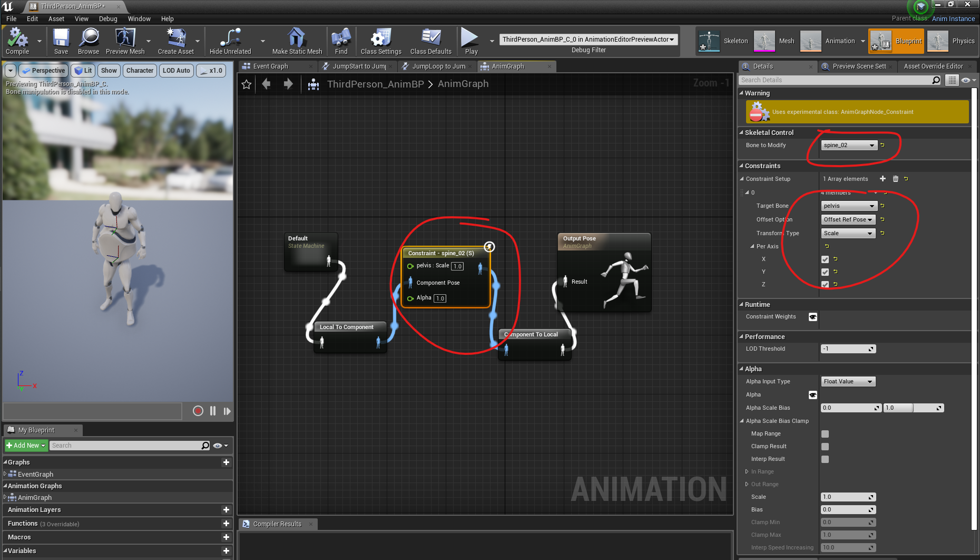Image resolution: width=980 pixels, height=560 pixels.
Task: Open the File menu
Action: (12, 18)
